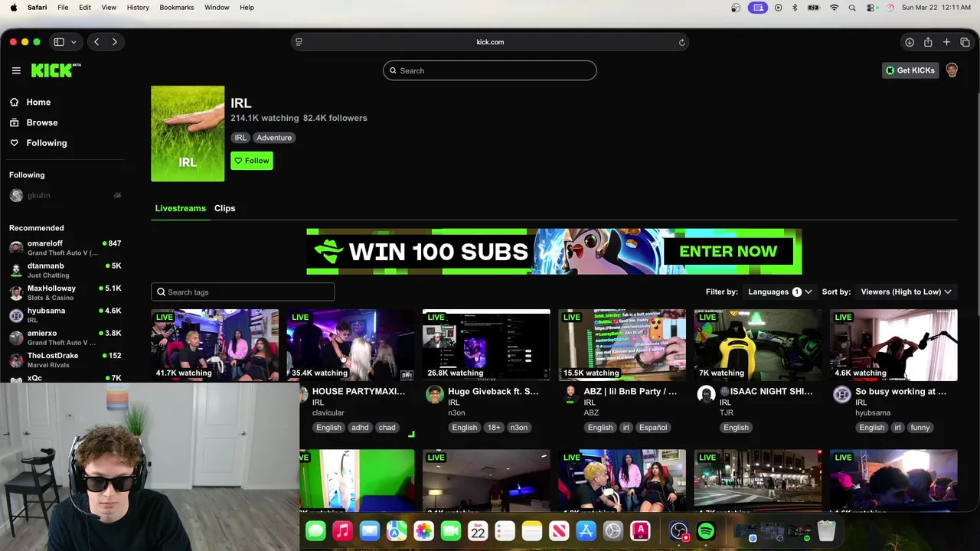The width and height of the screenshot is (980, 551).
Task: Open the Browse sidebar link
Action: click(x=42, y=122)
